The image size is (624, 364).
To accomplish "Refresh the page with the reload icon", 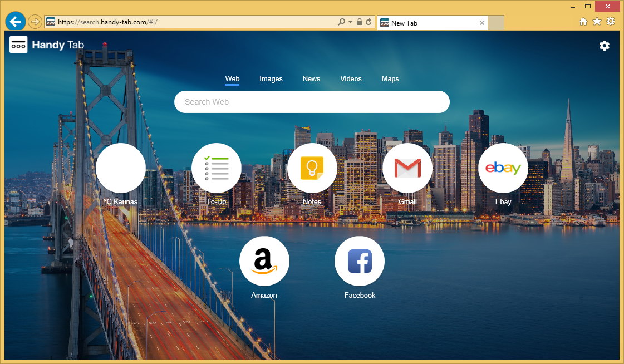I will click(368, 22).
